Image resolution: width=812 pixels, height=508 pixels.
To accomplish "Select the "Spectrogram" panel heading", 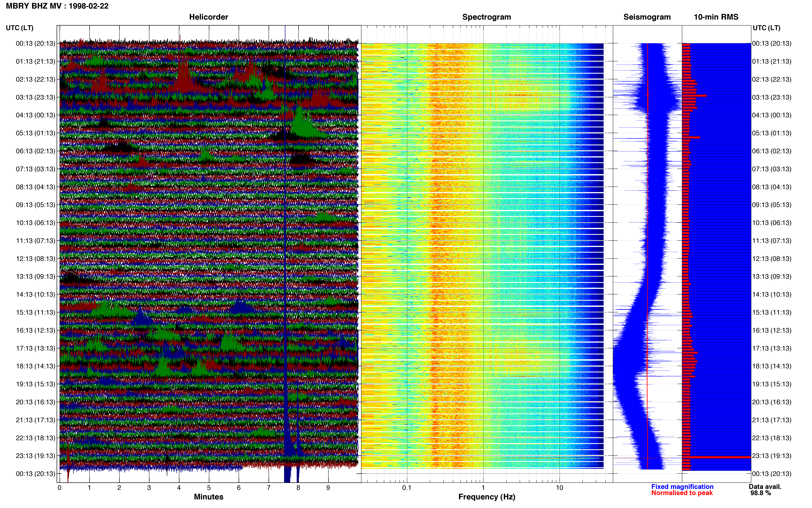I will tap(487, 17).
